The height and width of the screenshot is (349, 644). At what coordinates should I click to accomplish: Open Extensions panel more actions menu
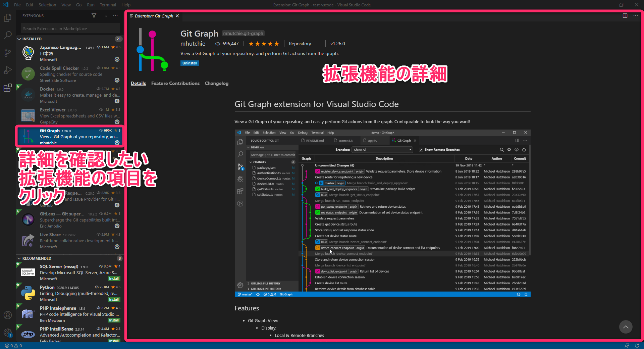point(115,16)
